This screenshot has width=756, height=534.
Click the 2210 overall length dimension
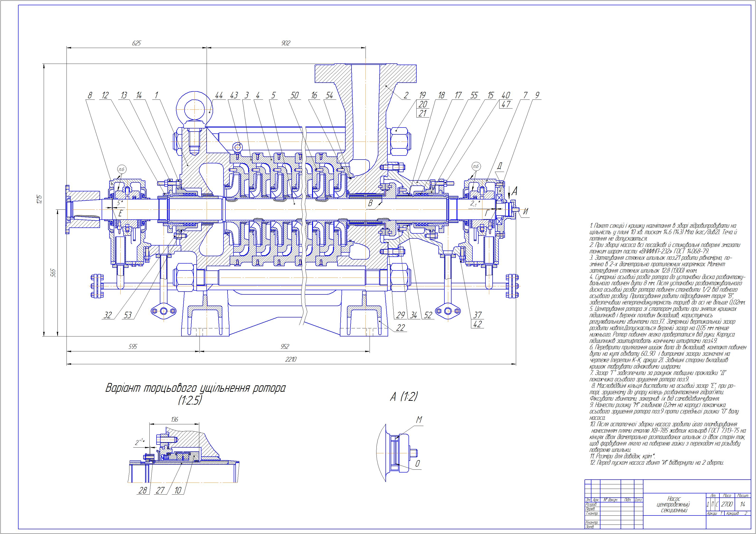291,359
